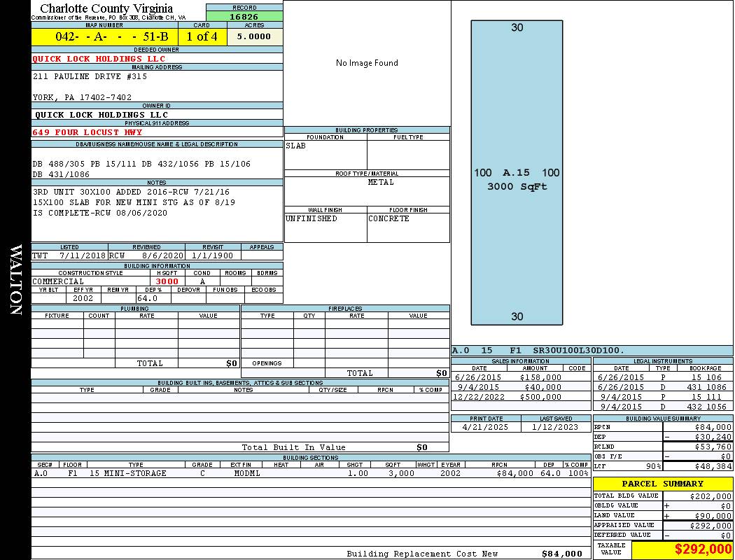Click the acres value 5.0000

pos(254,36)
